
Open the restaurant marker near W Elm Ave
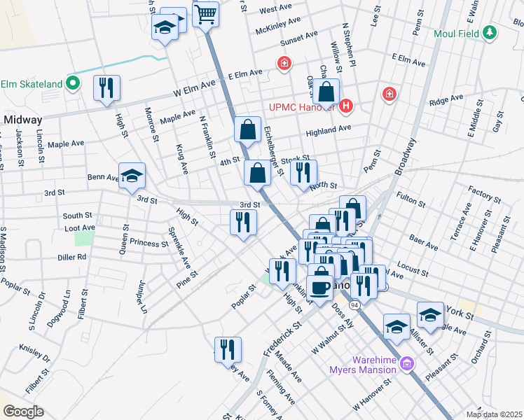106,88
